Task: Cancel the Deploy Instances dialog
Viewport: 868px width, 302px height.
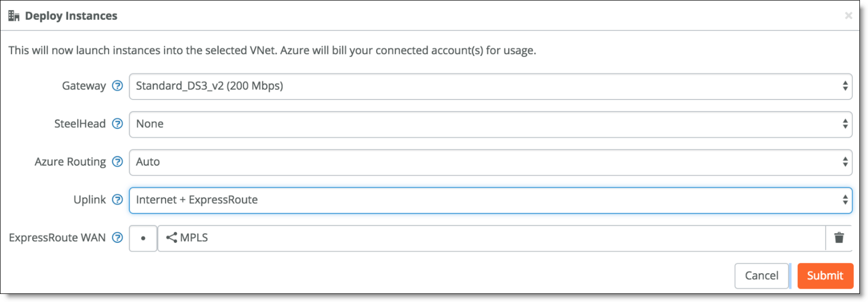Action: 761,276
